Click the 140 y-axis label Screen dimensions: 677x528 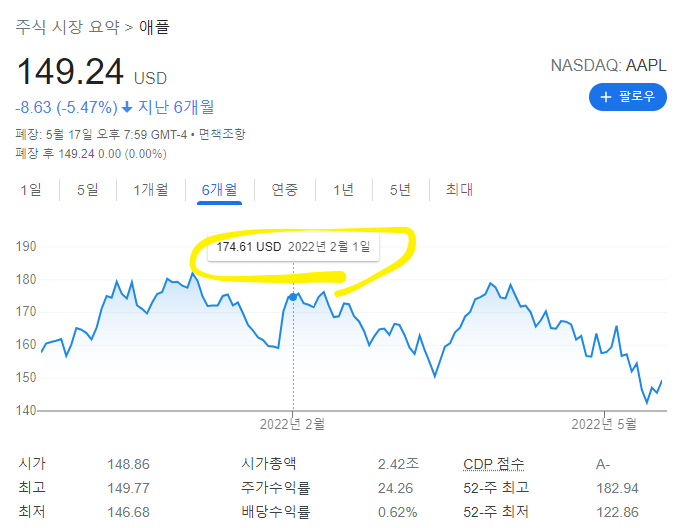[26, 410]
